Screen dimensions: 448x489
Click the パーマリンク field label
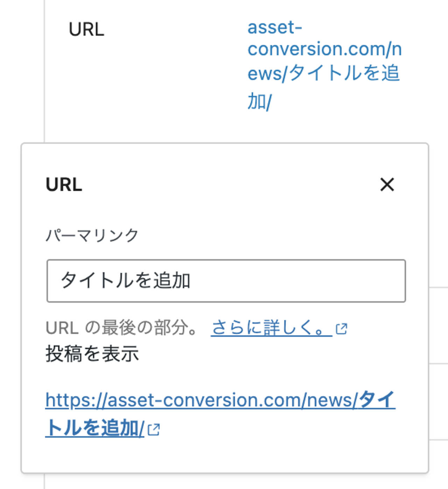pos(92,235)
